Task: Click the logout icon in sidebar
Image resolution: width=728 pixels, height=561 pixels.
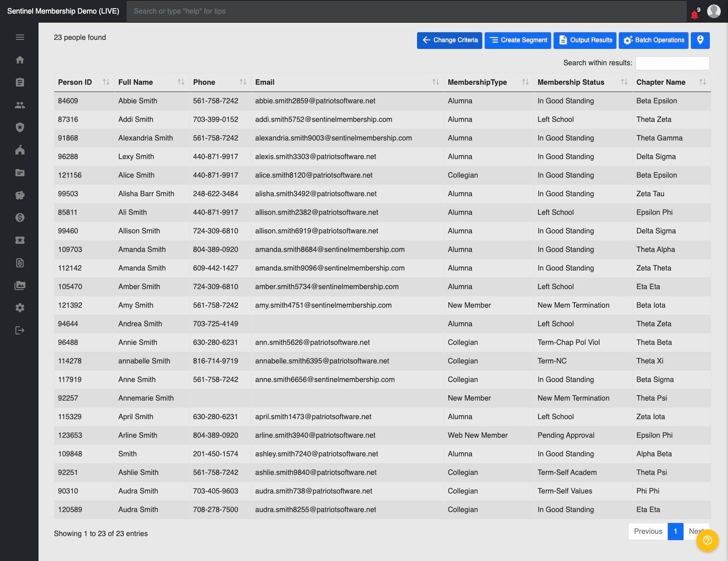Action: [19, 330]
